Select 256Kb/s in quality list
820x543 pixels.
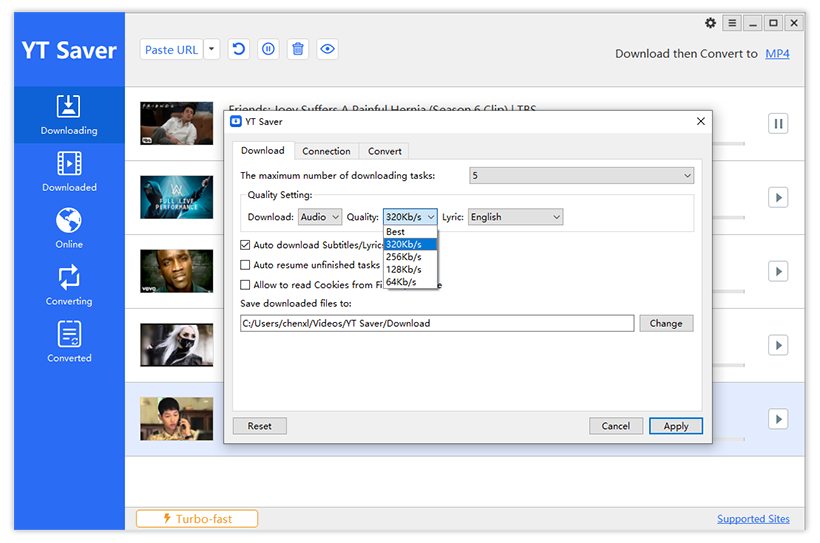point(410,257)
